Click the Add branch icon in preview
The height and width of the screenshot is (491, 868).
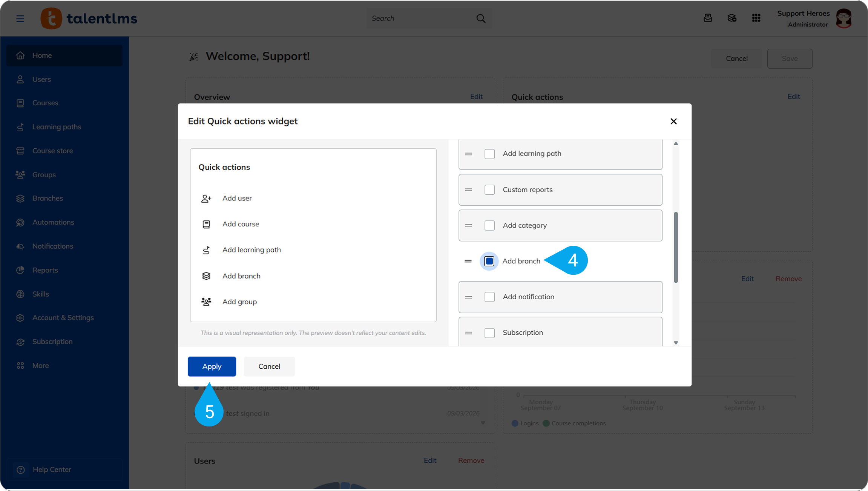206,276
